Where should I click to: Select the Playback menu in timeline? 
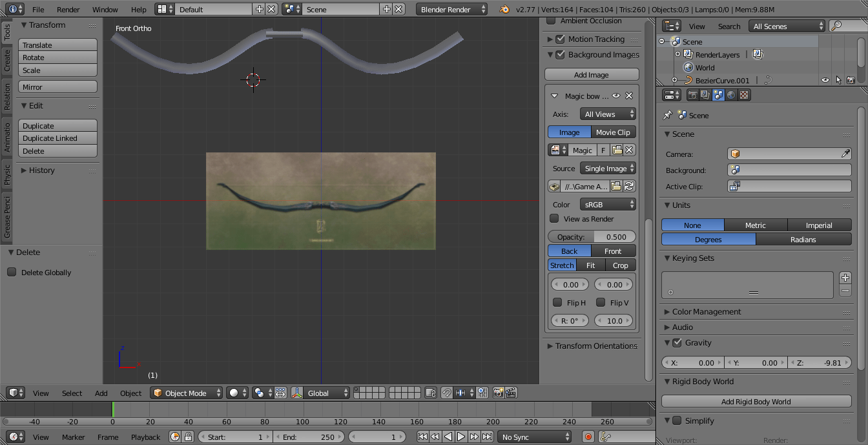(145, 437)
